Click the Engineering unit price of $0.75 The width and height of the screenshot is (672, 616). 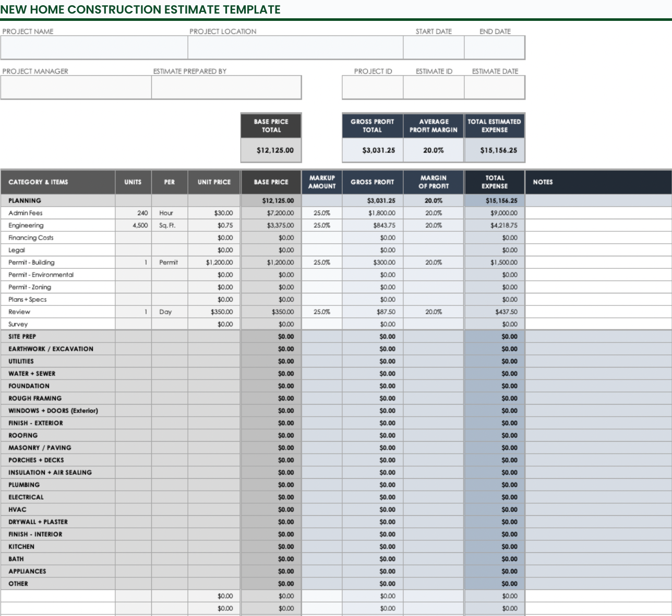213,225
